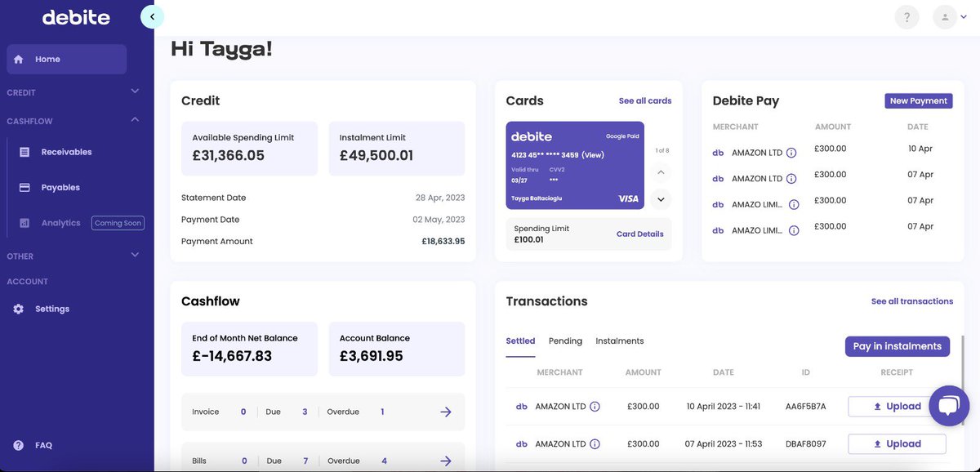The width and height of the screenshot is (980, 472).
Task: Click the Payables card icon
Action: point(24,187)
